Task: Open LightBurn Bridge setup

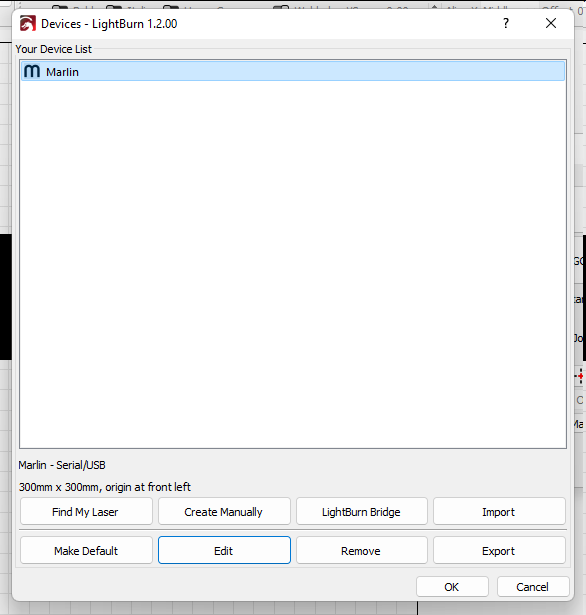Action: (x=361, y=511)
